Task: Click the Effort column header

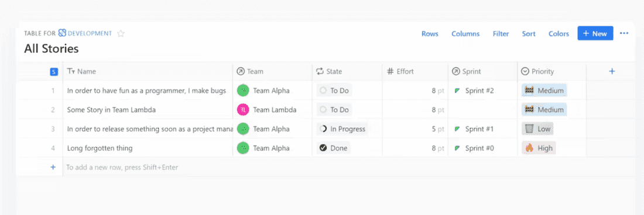Action: pos(415,71)
